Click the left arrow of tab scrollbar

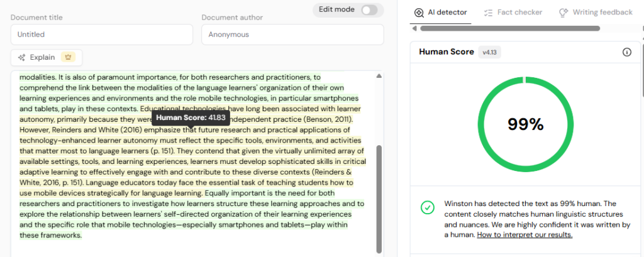[x=413, y=28]
